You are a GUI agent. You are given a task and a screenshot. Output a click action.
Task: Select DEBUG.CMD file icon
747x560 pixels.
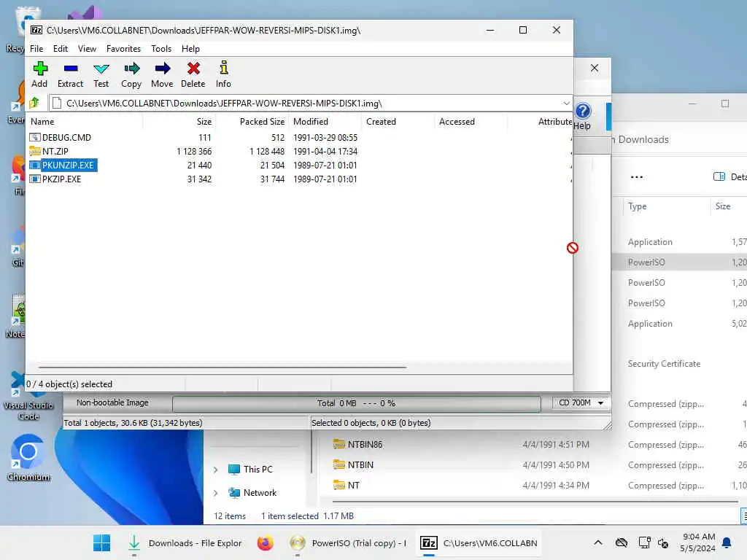pos(35,138)
